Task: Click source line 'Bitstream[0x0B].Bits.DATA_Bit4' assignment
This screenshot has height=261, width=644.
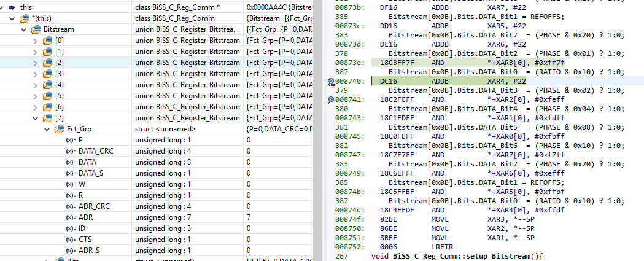Action: (x=506, y=109)
